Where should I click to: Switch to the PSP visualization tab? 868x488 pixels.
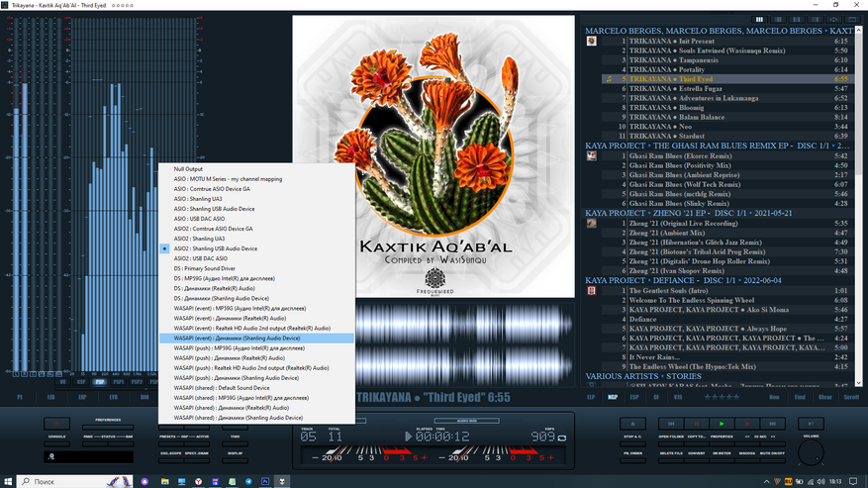(x=100, y=382)
